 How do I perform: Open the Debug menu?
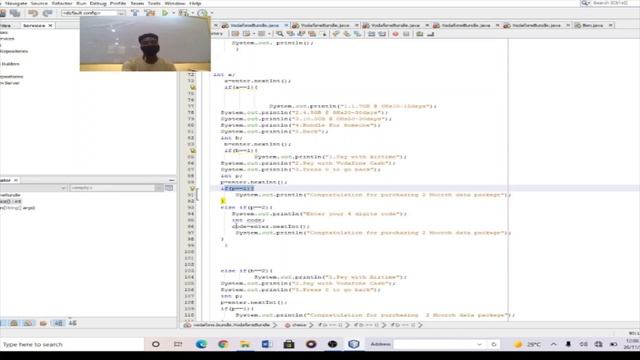click(98, 3)
